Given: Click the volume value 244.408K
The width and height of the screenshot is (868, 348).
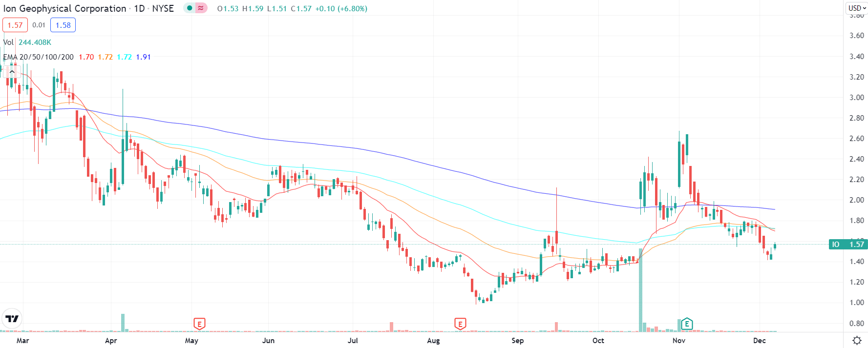Looking at the screenshot, I should point(35,42).
